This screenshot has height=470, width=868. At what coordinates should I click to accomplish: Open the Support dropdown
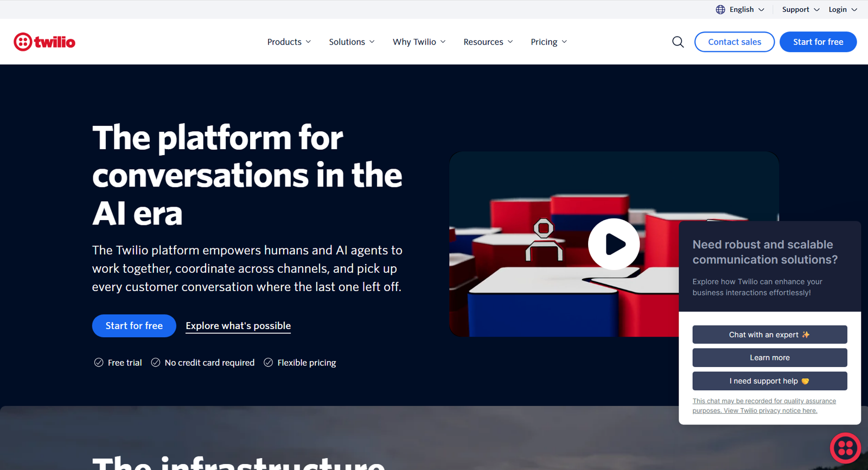(801, 9)
